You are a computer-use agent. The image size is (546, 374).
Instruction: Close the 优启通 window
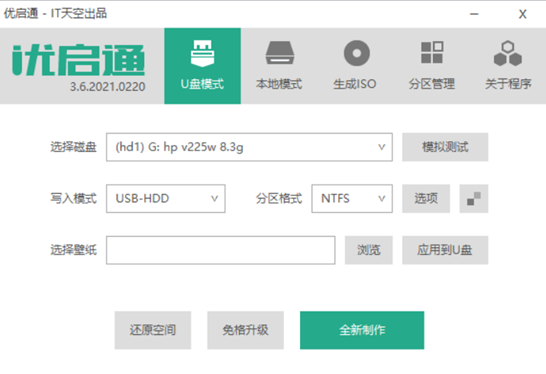point(522,14)
